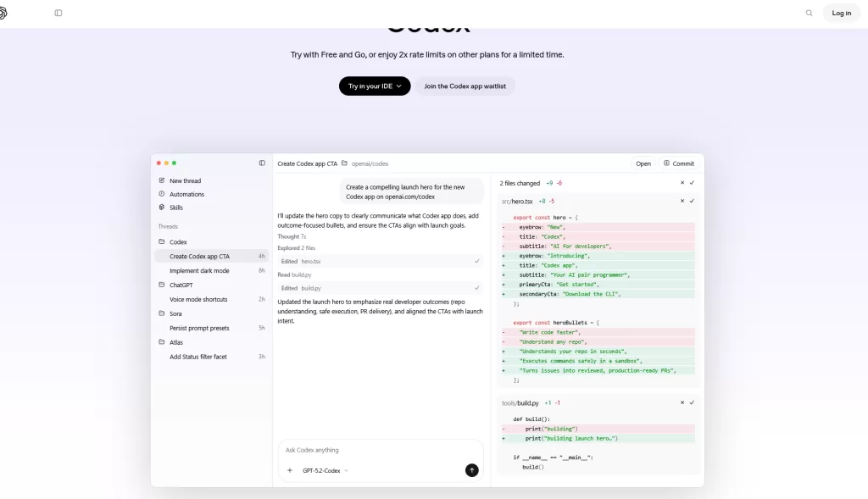Screen dimensions: 868x499
Task: Click the red window dot in mockup
Action: [159, 164]
